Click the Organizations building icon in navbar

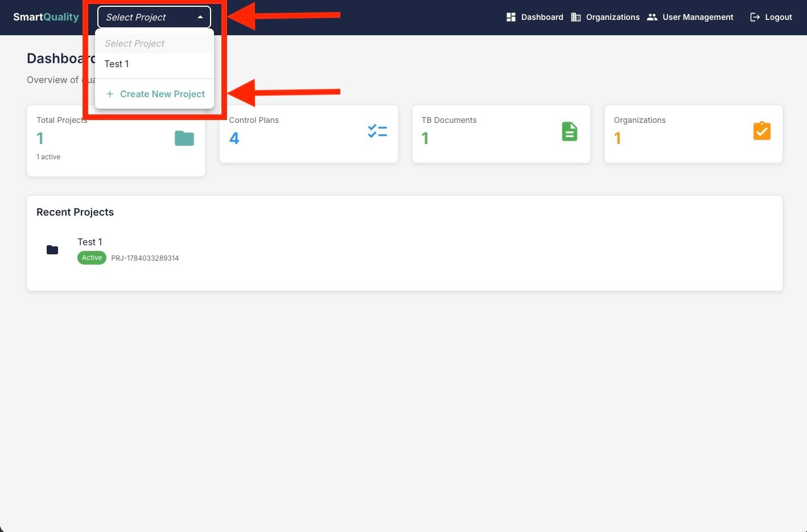(x=576, y=17)
